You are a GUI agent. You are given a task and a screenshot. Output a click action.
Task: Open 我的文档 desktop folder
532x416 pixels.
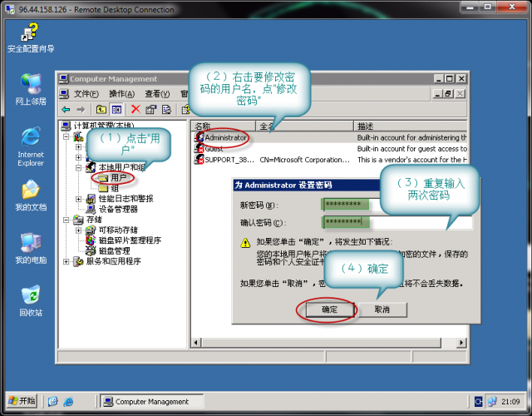(31, 195)
